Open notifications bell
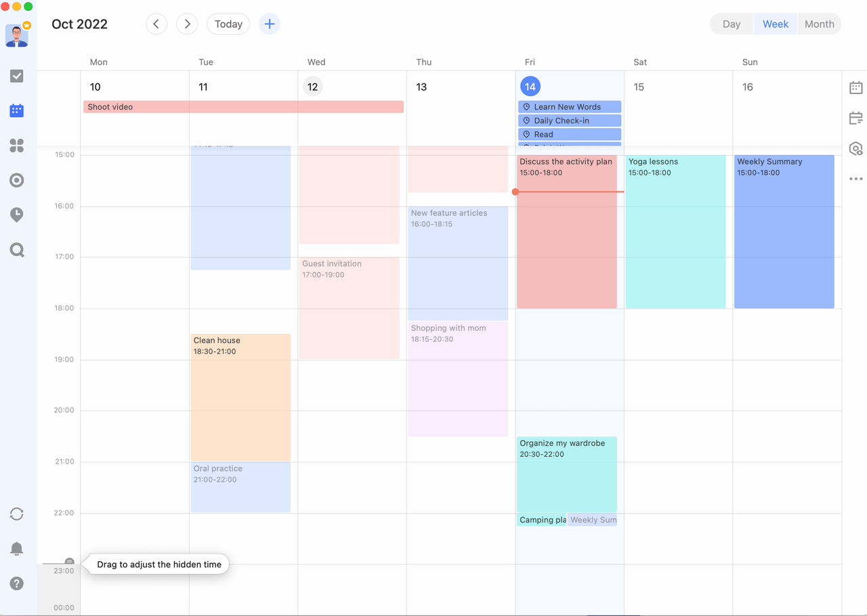This screenshot has width=867, height=616. (x=16, y=548)
